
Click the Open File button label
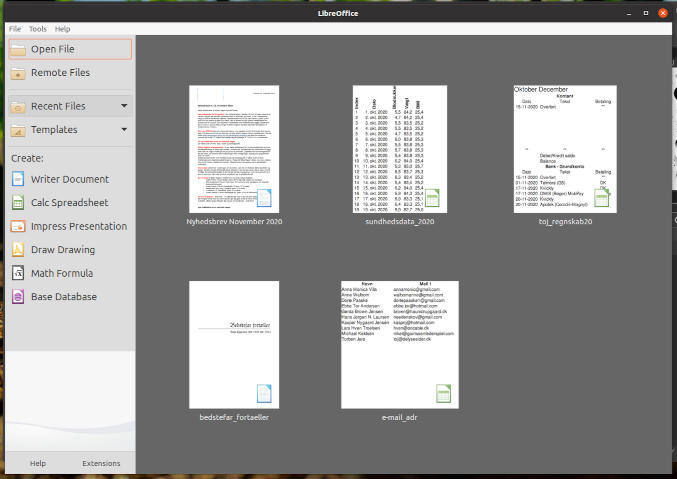(53, 49)
